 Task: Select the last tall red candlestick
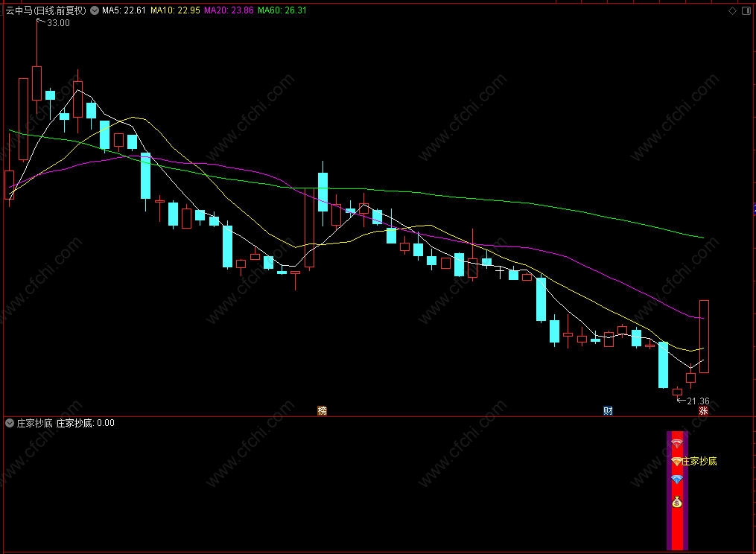click(x=704, y=337)
